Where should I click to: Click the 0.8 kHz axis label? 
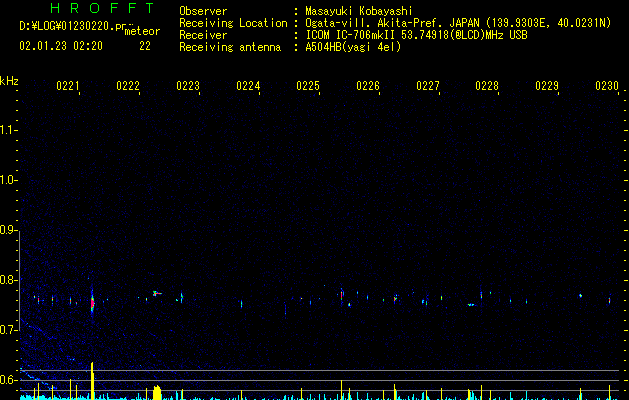tap(8, 280)
